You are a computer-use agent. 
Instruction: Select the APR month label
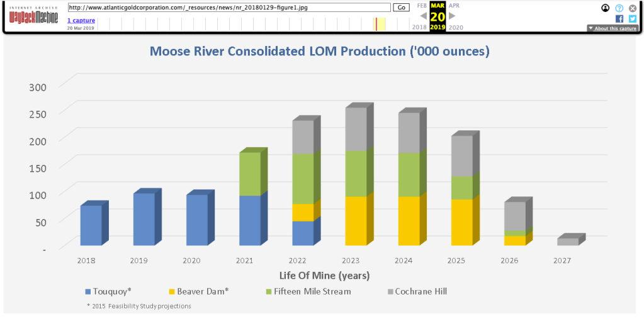tap(454, 5)
